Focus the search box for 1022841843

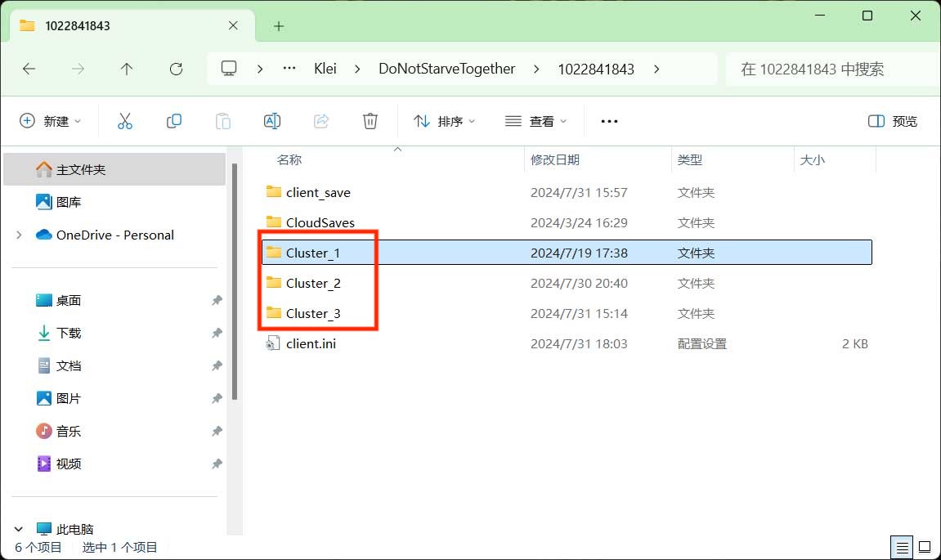click(x=833, y=69)
